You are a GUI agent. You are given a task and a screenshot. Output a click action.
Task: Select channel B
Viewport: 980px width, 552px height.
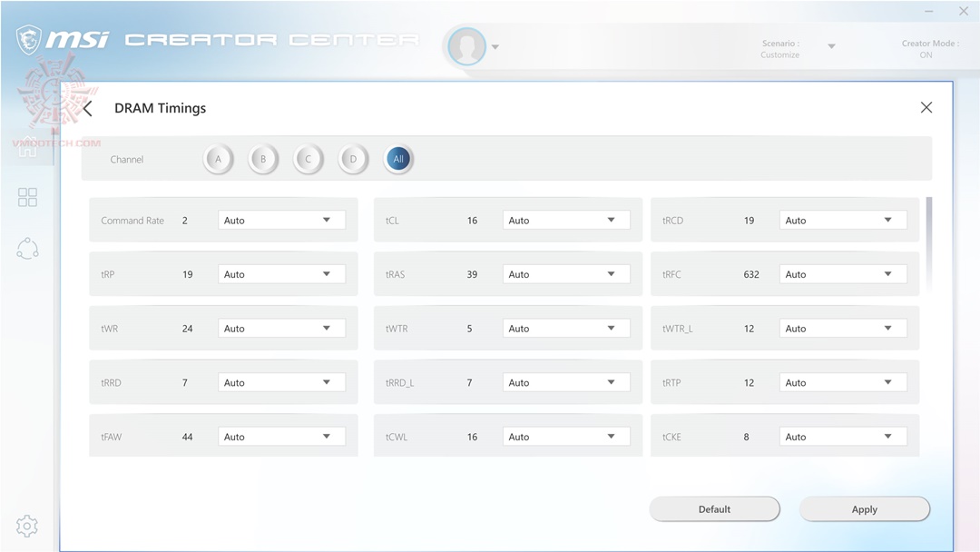tap(263, 159)
